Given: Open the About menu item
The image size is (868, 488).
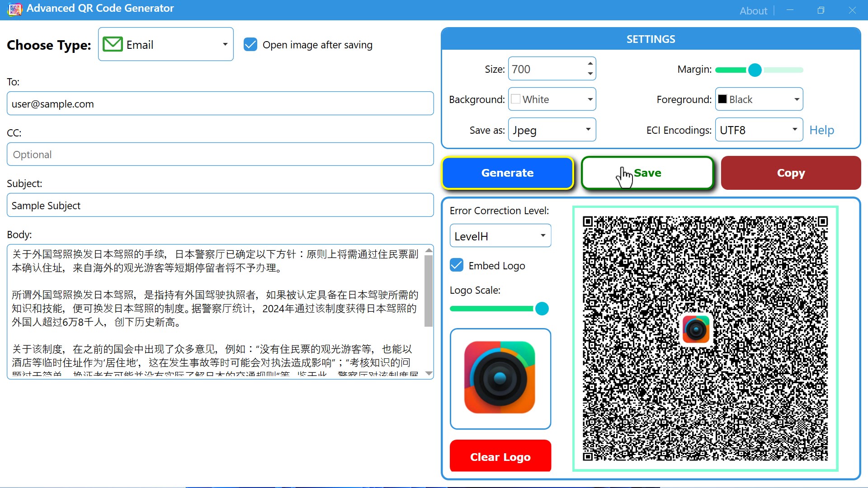Looking at the screenshot, I should click(x=753, y=10).
